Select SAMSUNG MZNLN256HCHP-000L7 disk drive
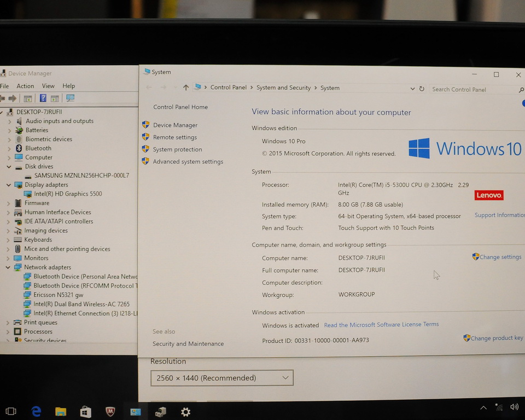The image size is (525, 420). click(x=81, y=176)
